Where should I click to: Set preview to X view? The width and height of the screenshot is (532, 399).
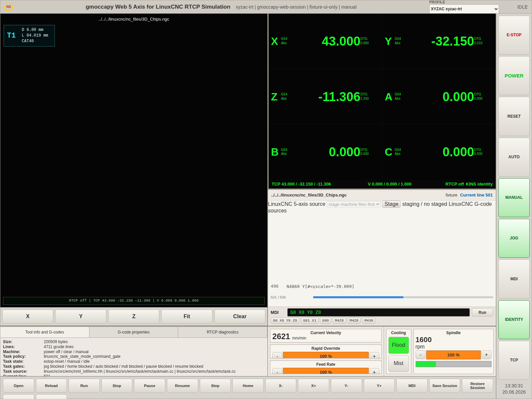click(28, 317)
